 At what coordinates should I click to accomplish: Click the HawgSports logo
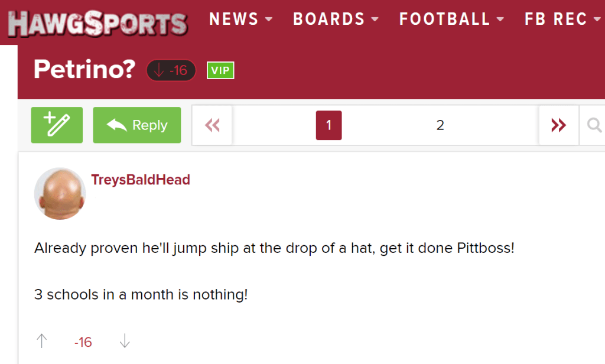tap(97, 24)
